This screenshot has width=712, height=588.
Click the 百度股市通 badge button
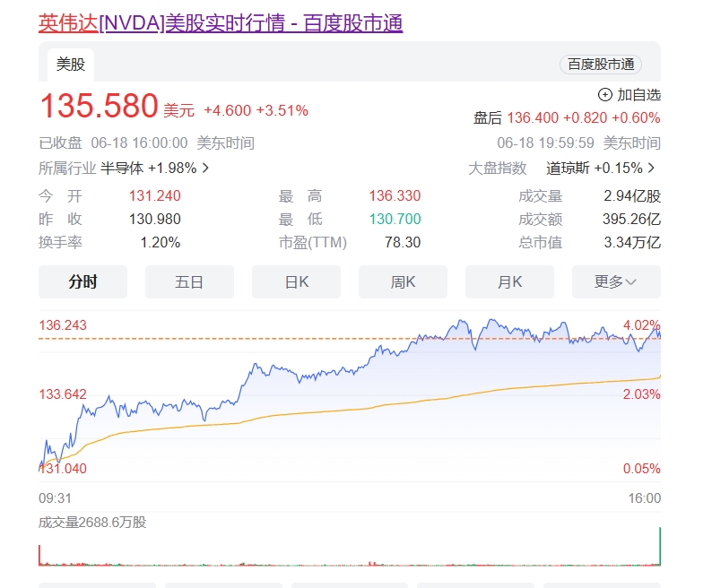point(601,65)
